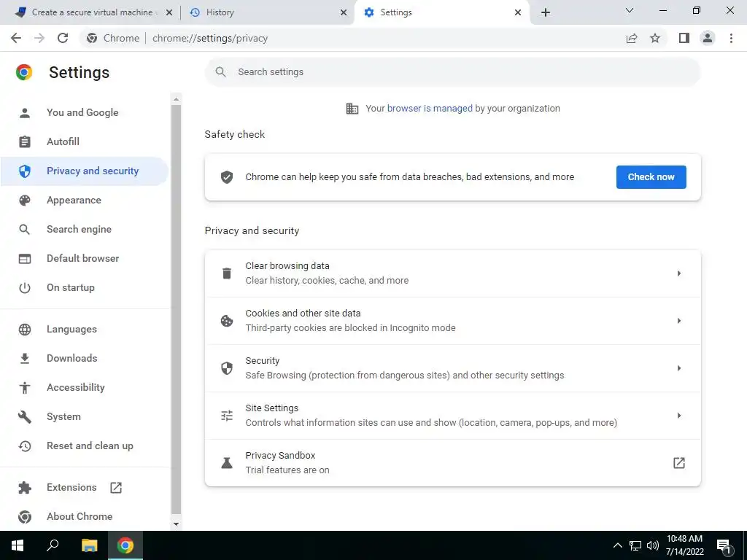Select Privacy and security in sidebar
This screenshot has width=747, height=560.
coord(84,171)
